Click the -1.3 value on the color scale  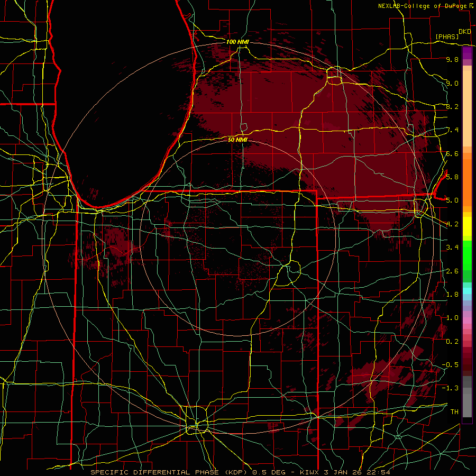(450, 388)
